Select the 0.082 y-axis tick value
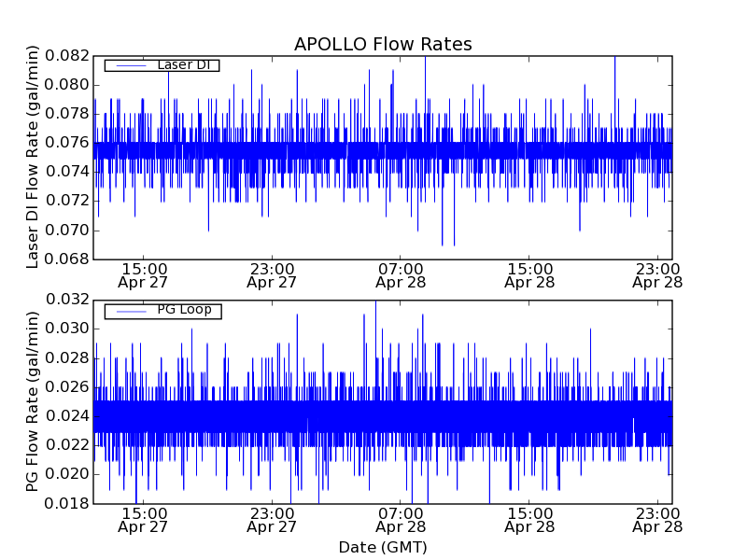The width and height of the screenshot is (747, 560). [67, 56]
